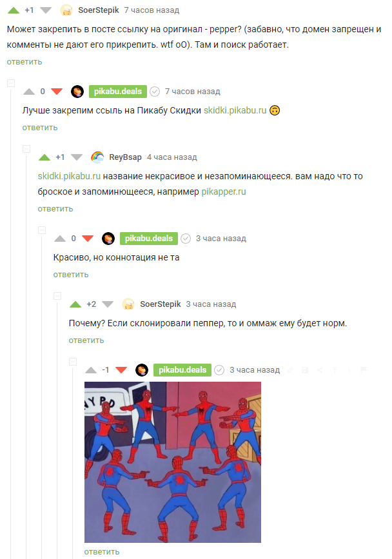
Task: Click the flag report icon on meme comment
Action: coord(364,370)
